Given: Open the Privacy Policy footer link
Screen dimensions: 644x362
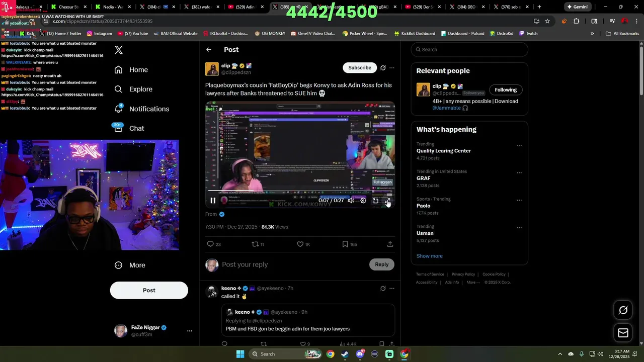Looking at the screenshot, I should [463, 274].
